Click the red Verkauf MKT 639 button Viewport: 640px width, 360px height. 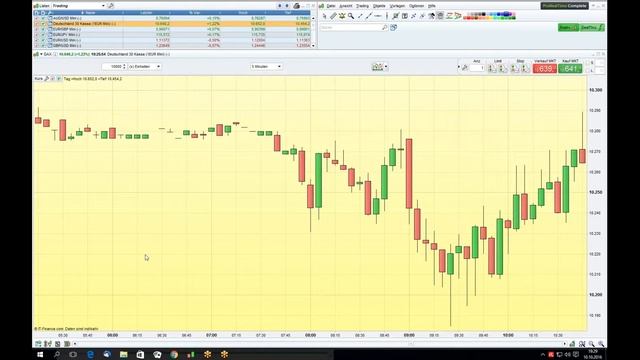(x=544, y=69)
